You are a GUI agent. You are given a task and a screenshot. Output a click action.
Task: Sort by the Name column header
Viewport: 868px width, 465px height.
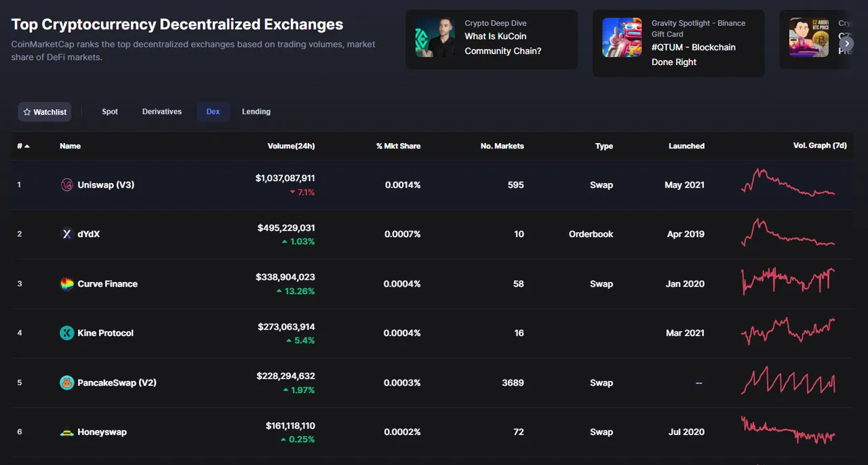pos(70,146)
